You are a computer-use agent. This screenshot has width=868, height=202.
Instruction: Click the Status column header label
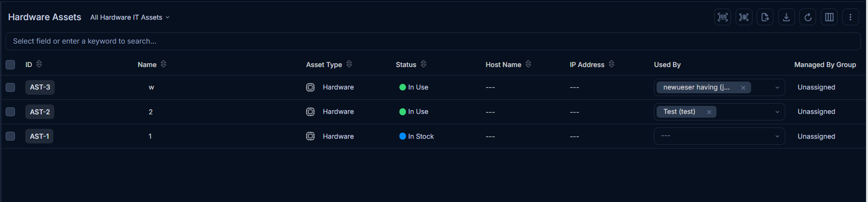[406, 65]
